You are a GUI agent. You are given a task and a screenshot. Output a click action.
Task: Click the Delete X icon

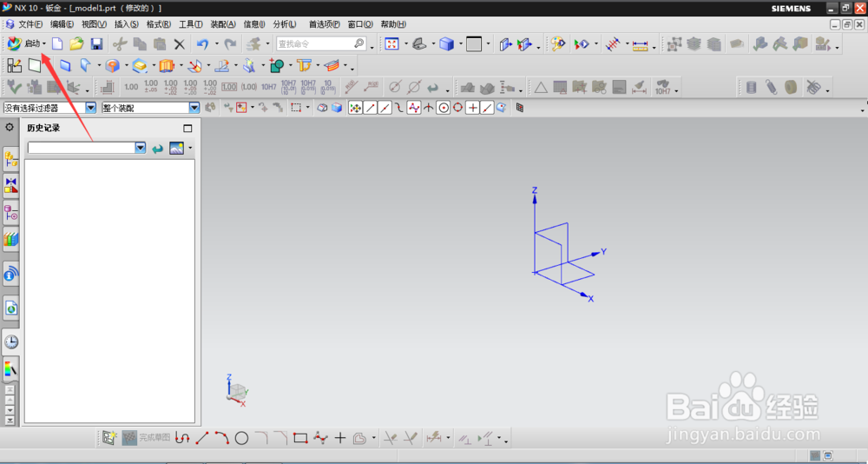[x=180, y=43]
